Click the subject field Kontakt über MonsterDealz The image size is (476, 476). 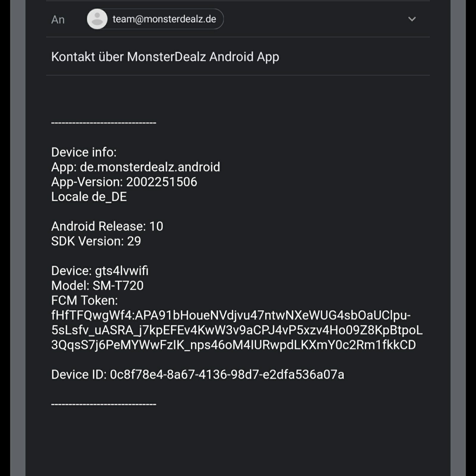coord(165,57)
